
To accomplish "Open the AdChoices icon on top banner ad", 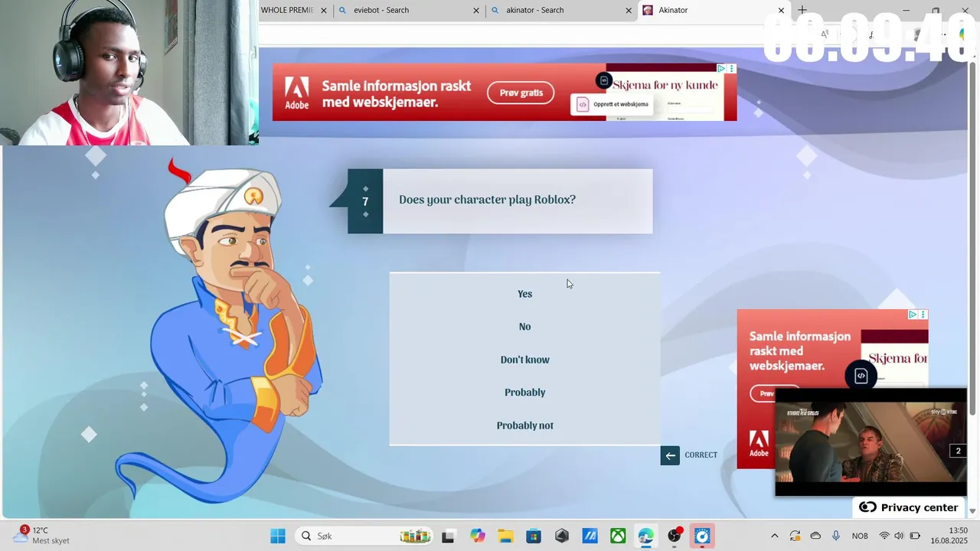I will (x=721, y=68).
